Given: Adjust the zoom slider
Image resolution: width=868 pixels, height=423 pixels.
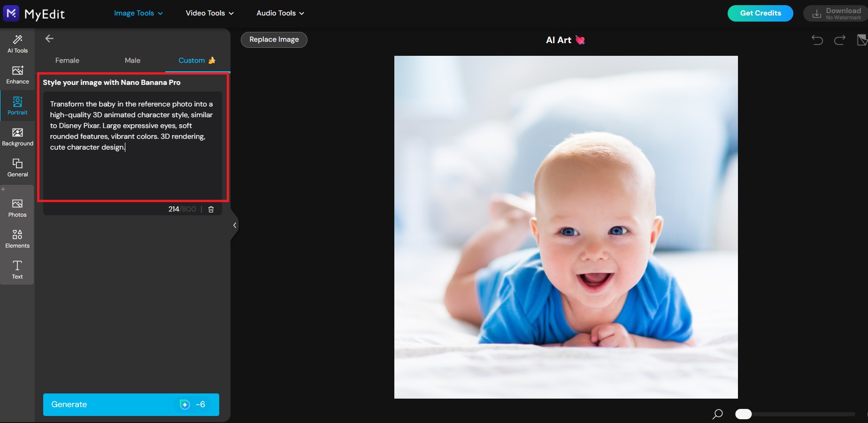Looking at the screenshot, I should pos(743,414).
